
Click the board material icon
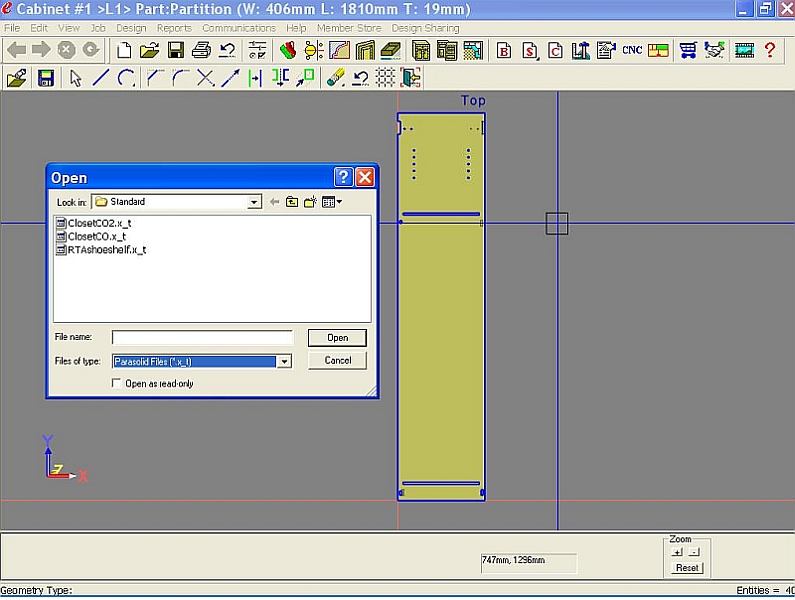(x=390, y=50)
